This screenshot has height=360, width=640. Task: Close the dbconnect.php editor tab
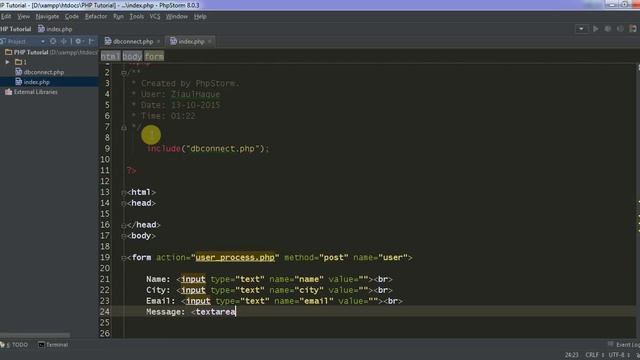(x=159, y=42)
